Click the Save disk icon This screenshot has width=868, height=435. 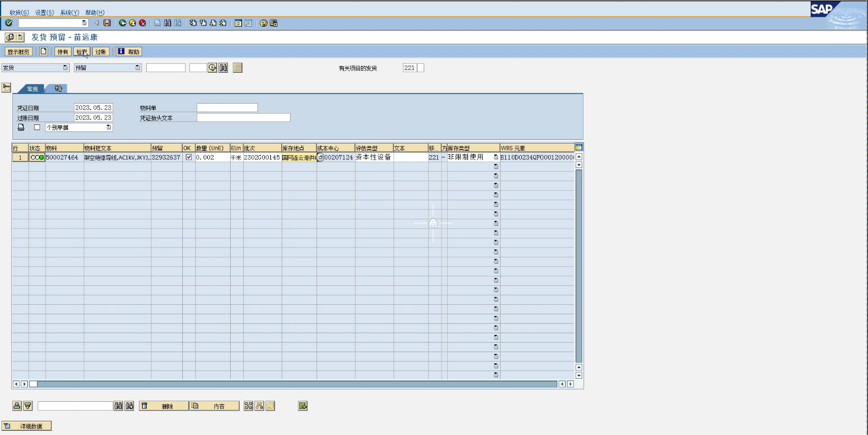(107, 23)
